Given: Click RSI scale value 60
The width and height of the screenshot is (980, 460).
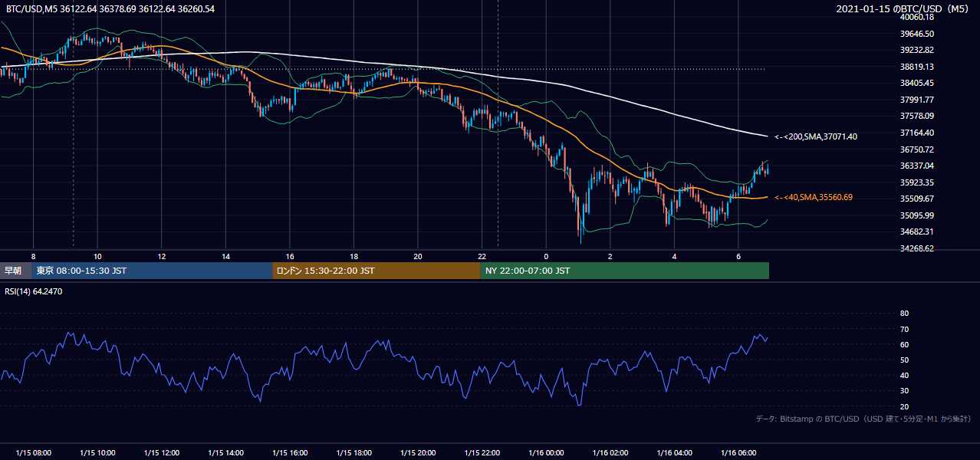Looking at the screenshot, I should (904, 344).
